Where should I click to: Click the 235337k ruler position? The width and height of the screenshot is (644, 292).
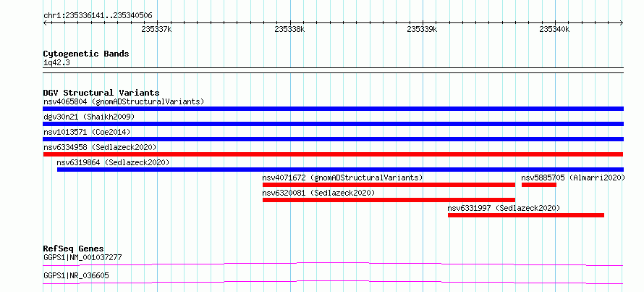[156, 29]
